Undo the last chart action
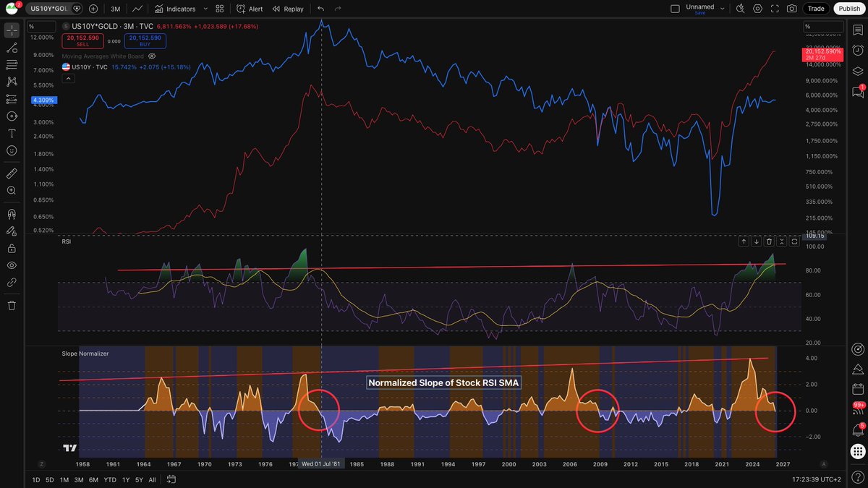Screen dimensions: 868x488 point(320,9)
